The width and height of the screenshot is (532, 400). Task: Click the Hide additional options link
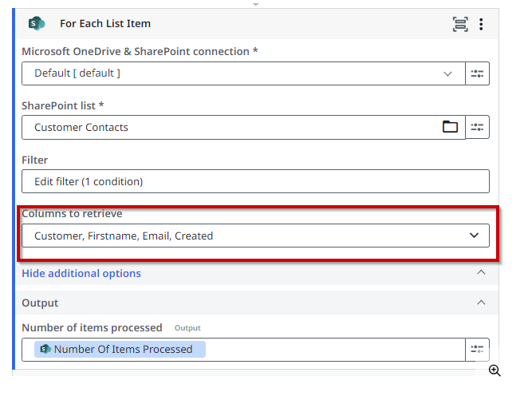(81, 273)
